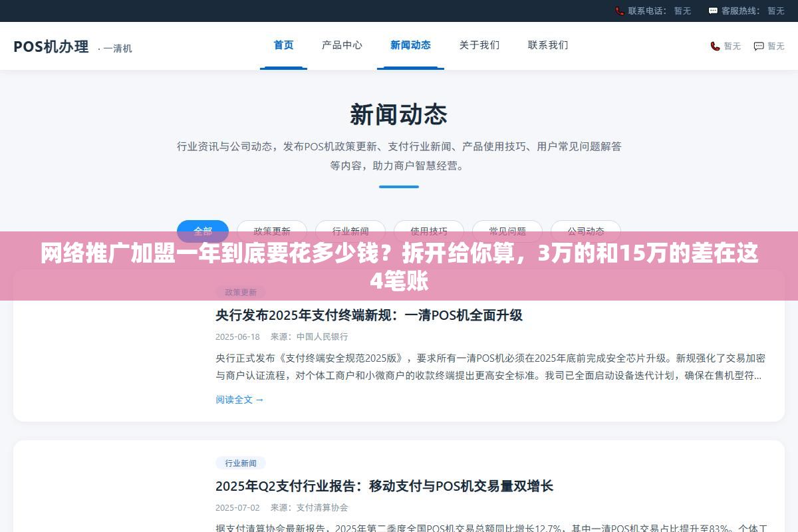Open the 联系我们 nav item
Image resolution: width=798 pixels, height=532 pixels.
coord(548,45)
